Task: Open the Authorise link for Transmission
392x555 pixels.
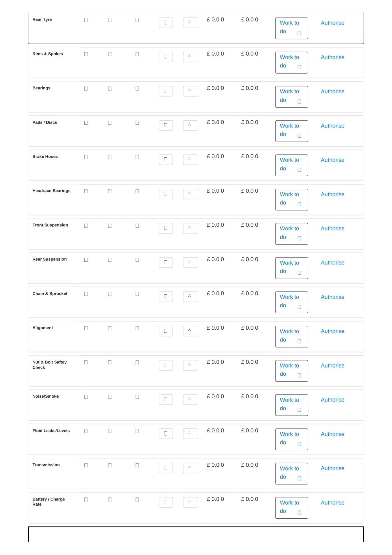Action: tap(332, 468)
